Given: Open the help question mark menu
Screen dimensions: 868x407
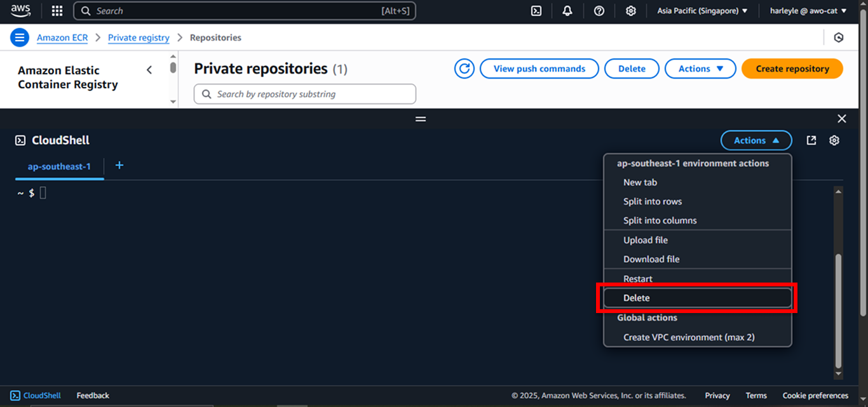Looking at the screenshot, I should (x=599, y=11).
